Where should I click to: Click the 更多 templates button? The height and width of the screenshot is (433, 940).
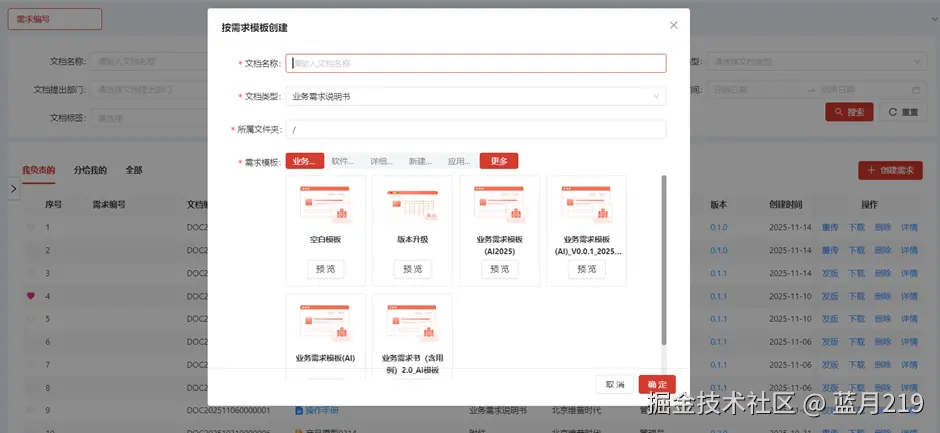point(499,161)
